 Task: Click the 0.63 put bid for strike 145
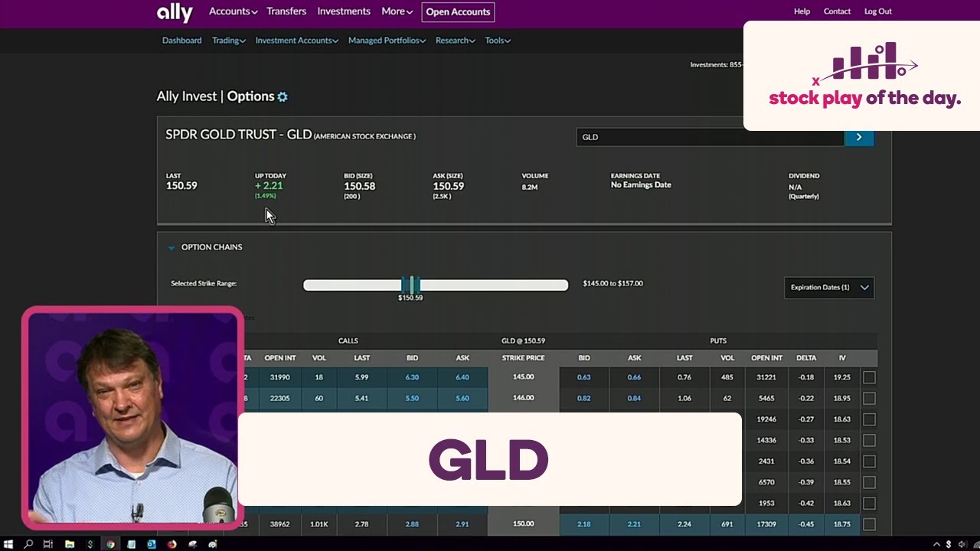[584, 377]
